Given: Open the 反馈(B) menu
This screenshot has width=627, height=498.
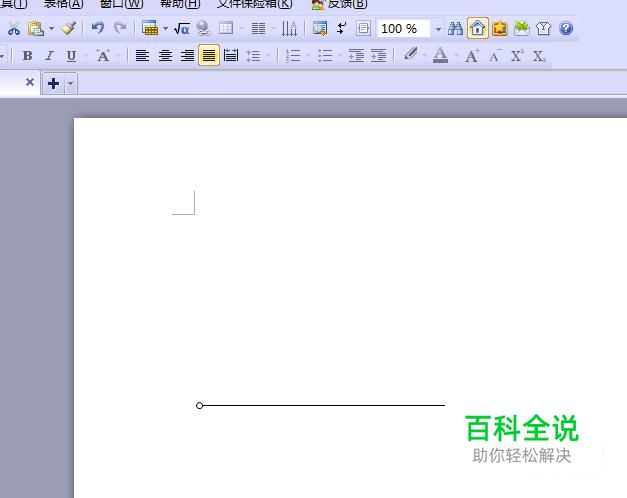Looking at the screenshot, I should click(339, 4).
